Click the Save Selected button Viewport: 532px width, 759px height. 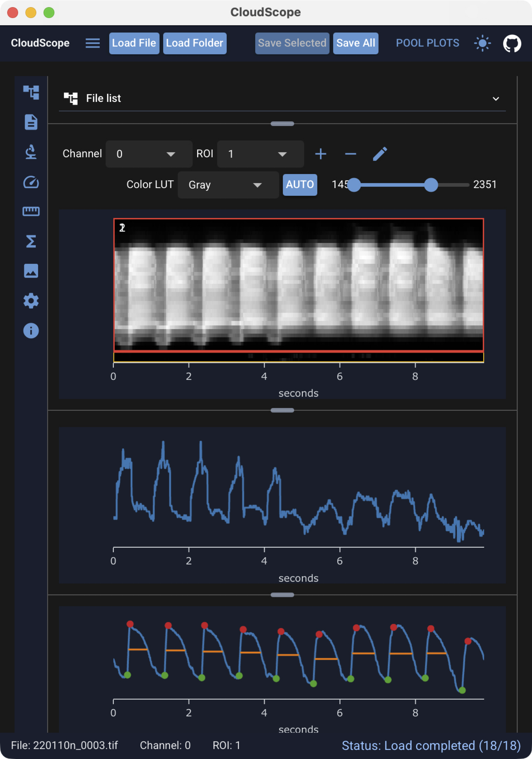(292, 43)
